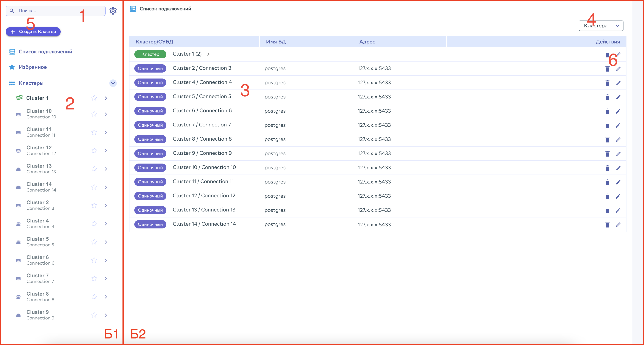Mark Cluster 6 as favorite
The width and height of the screenshot is (644, 345).
point(94,260)
